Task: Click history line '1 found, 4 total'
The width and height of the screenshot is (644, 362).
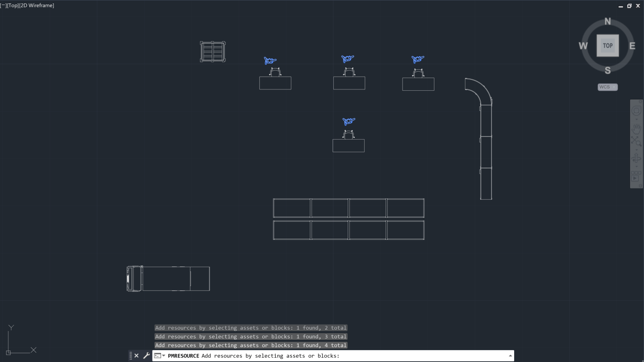Action: [x=251, y=345]
